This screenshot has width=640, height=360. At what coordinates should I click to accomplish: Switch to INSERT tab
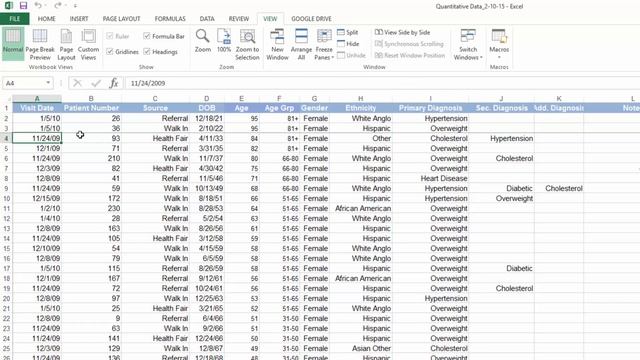pyautogui.click(x=79, y=19)
